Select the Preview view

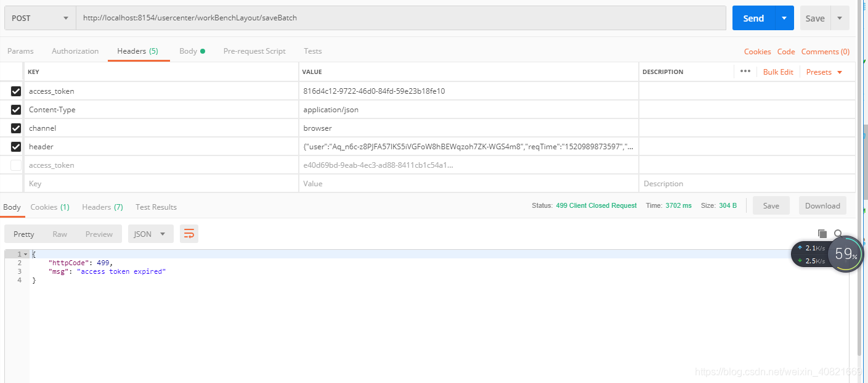(x=99, y=234)
